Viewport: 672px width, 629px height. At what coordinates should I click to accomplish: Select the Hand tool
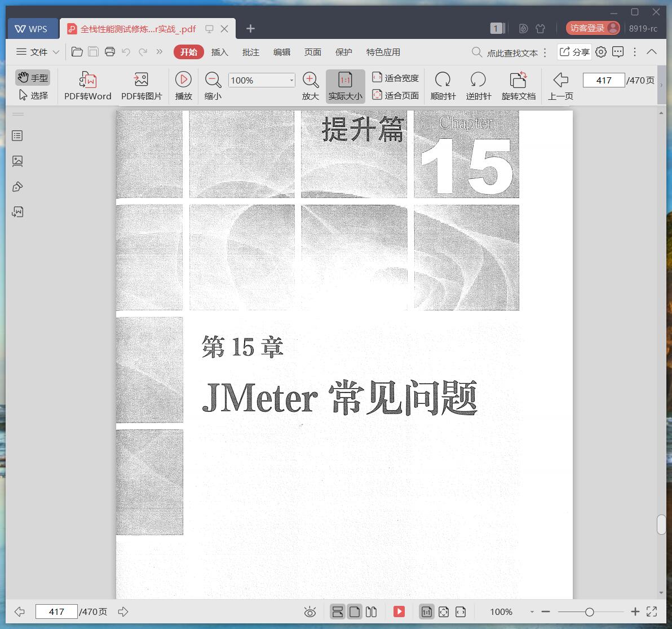tap(33, 78)
